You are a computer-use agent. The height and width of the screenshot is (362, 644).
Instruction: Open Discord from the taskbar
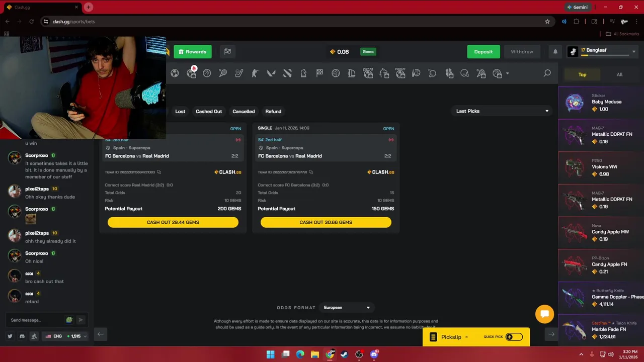[374, 354]
